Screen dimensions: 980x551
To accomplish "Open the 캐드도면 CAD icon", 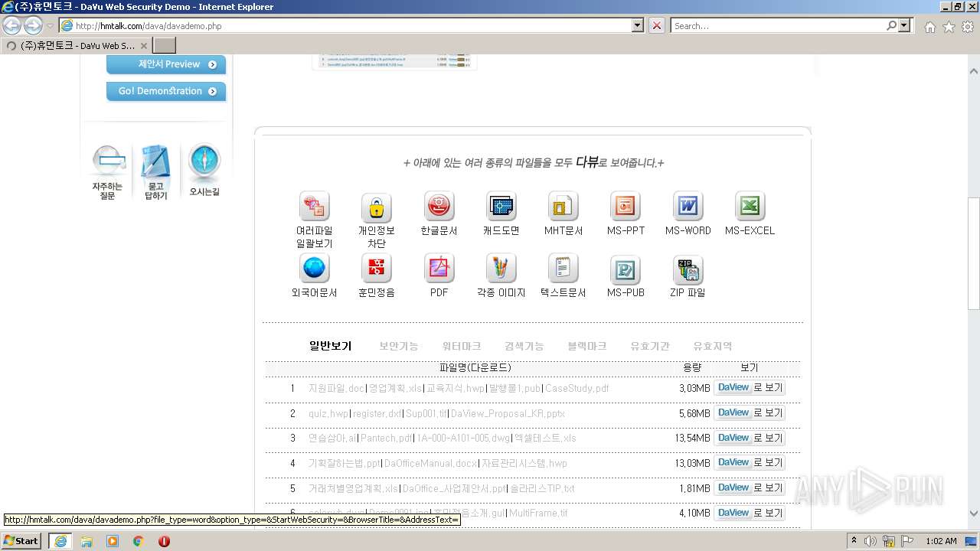I will (501, 206).
